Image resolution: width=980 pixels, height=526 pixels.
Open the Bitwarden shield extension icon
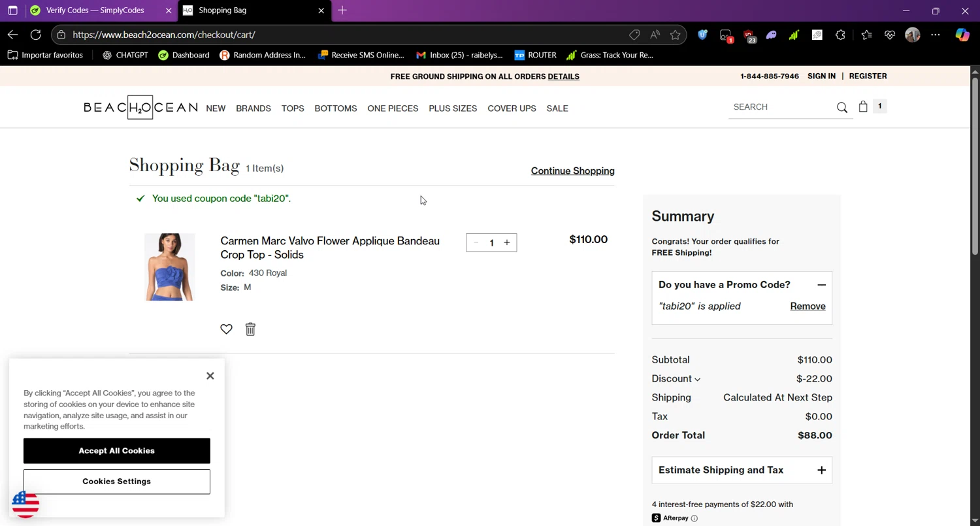702,35
